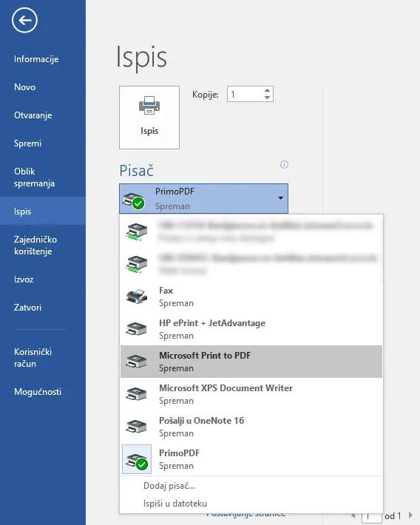
Task: Click the PrimoPDF default printer icon in list
Action: (x=137, y=459)
